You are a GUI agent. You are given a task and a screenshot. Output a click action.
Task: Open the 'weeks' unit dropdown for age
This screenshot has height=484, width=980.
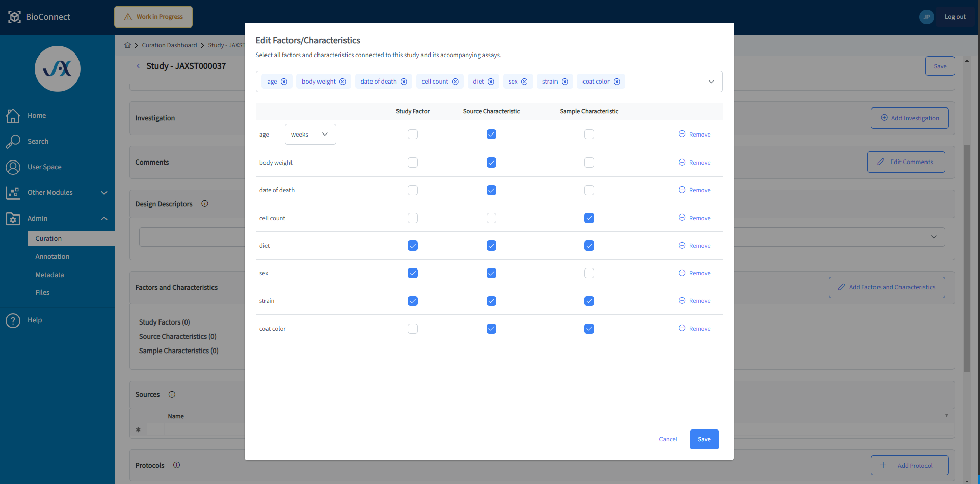(x=310, y=134)
